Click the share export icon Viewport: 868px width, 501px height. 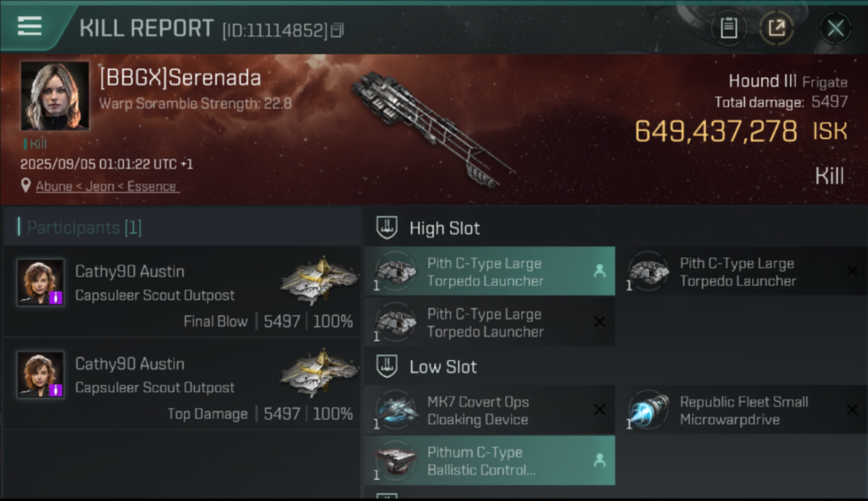pyautogui.click(x=777, y=28)
